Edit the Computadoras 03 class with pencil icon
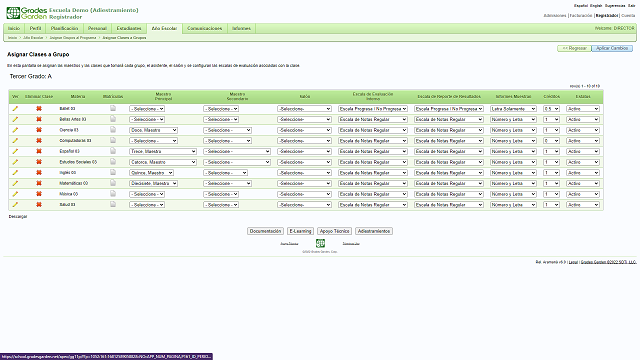The height and width of the screenshot is (360, 640). [x=15, y=140]
